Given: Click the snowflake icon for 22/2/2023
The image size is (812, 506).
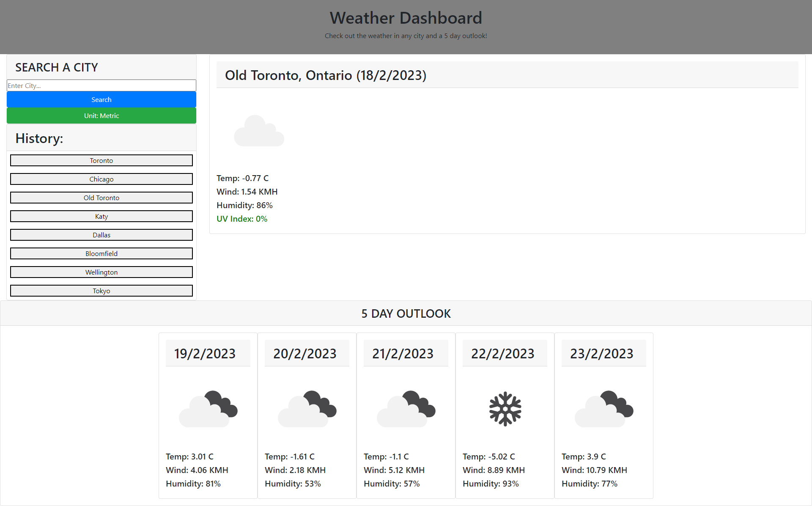Looking at the screenshot, I should click(x=505, y=409).
